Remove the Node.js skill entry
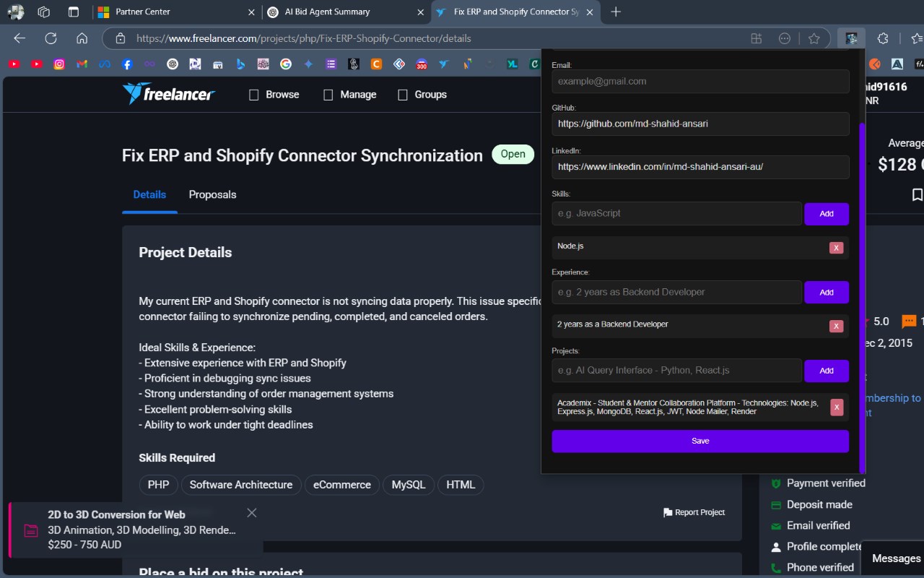924x578 pixels. (836, 248)
